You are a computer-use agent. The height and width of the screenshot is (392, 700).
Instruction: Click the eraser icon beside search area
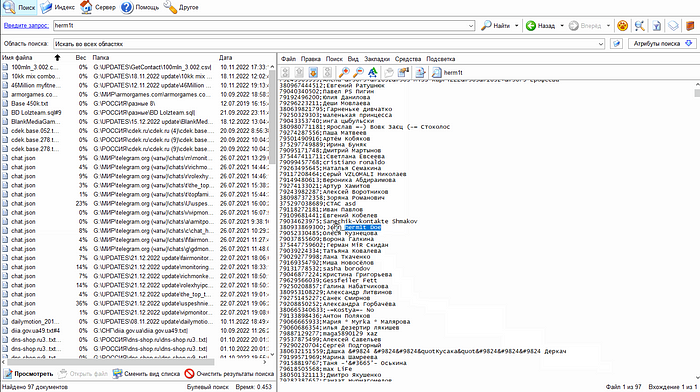(x=617, y=44)
